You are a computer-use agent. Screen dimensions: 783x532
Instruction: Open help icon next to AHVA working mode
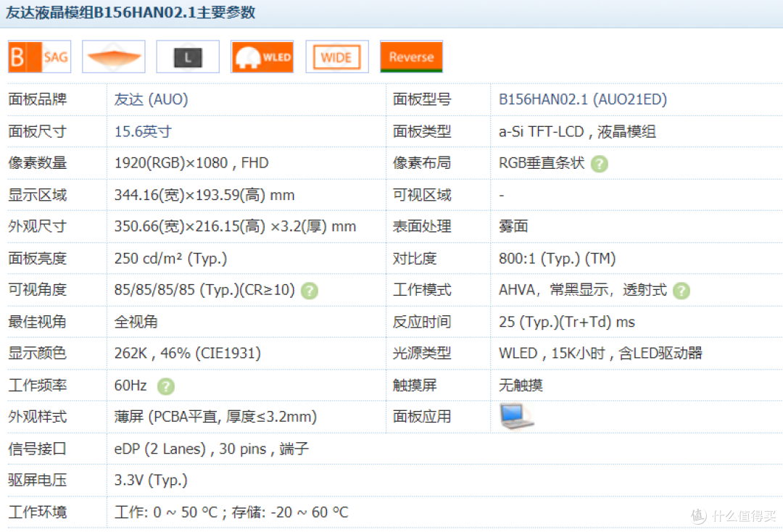[x=681, y=291]
